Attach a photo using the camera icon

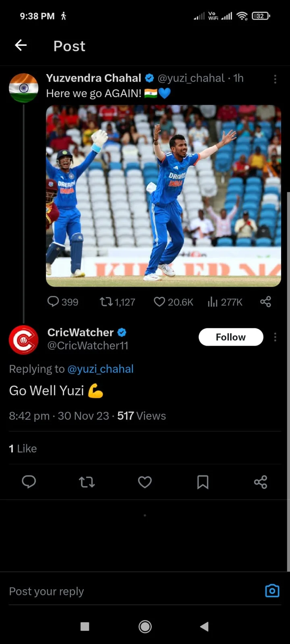click(x=272, y=591)
